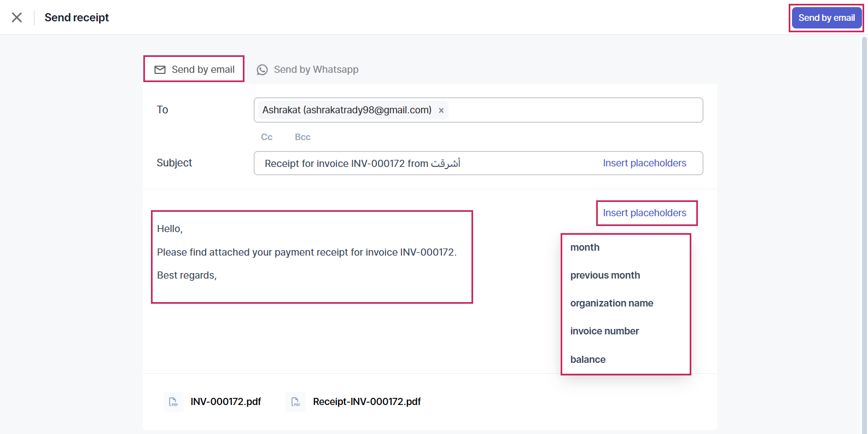Screen dimensions: 868x434
Task: Choose the month placeholder
Action: tap(585, 247)
